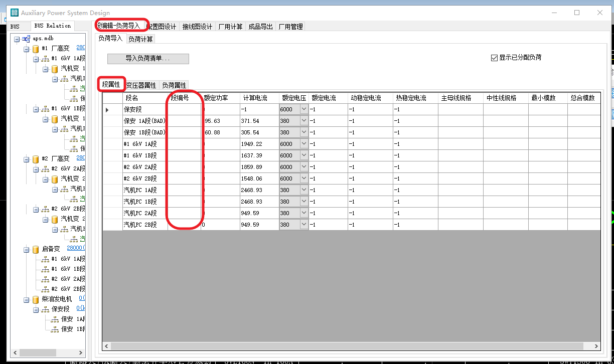
Task: Select the 变压器属性 tab
Action: [141, 85]
